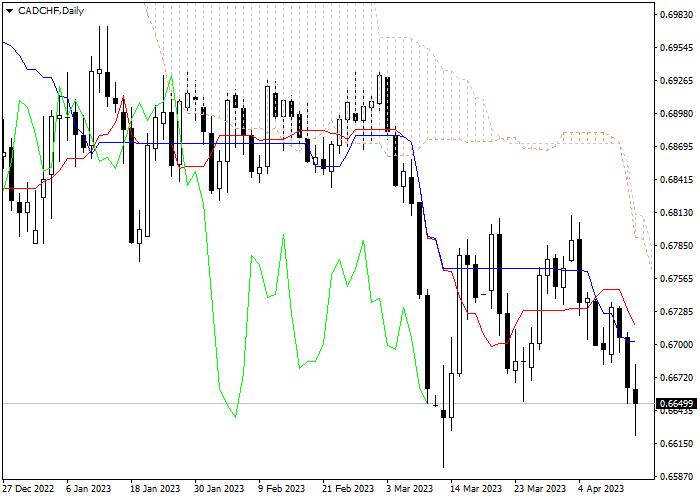The image size is (700, 500).
Task: Click the 4 Apr 2023 date label
Action: pos(601,488)
